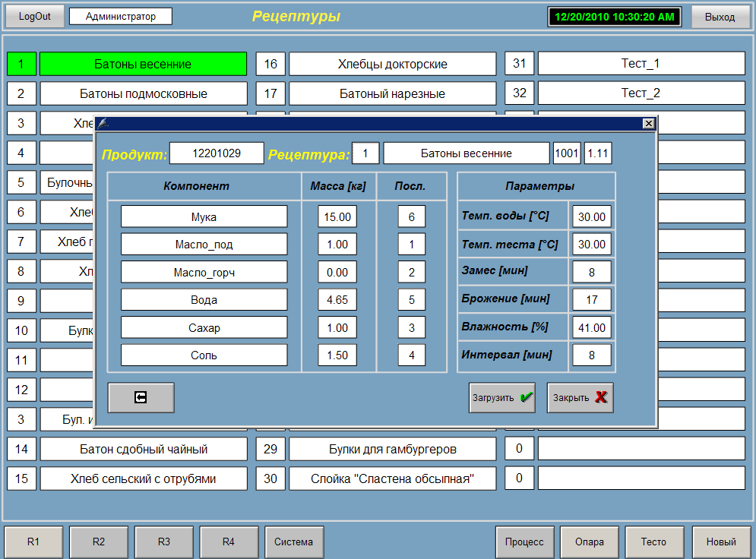Click the back arrow icon button in dialog

point(141,397)
